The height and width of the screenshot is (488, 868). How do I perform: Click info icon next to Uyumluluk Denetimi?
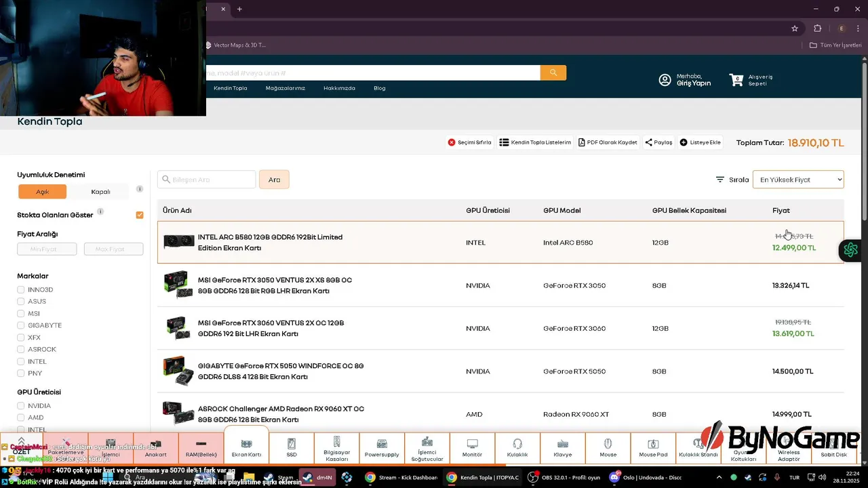coord(140,189)
